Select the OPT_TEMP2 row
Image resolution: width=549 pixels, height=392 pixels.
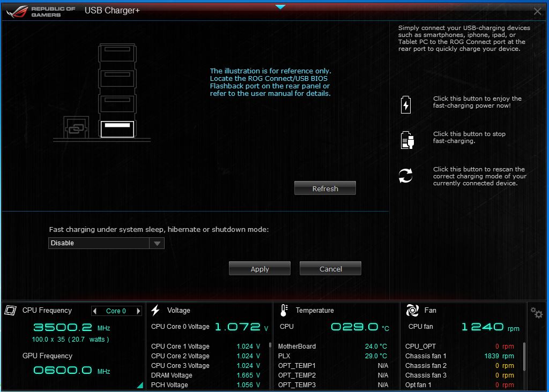pyautogui.click(x=332, y=375)
